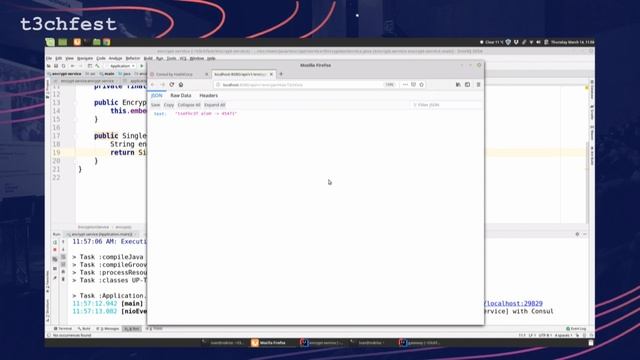Open IntelliJ Help menu
This screenshot has width=640, height=360.
click(x=211, y=58)
